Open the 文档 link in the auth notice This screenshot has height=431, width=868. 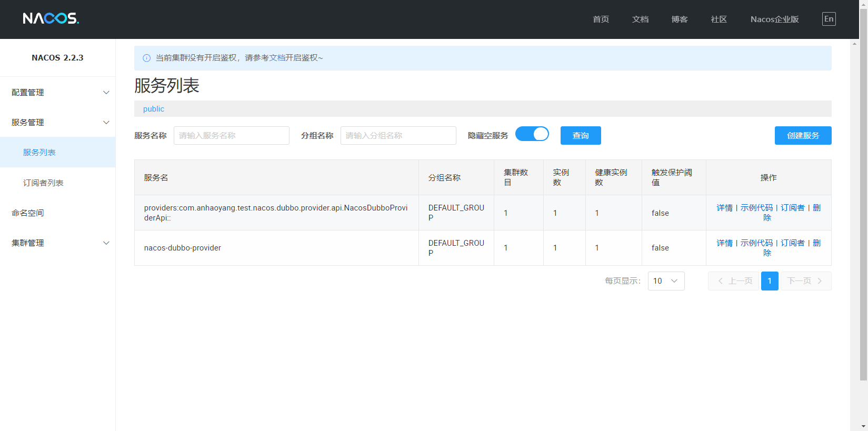click(277, 58)
